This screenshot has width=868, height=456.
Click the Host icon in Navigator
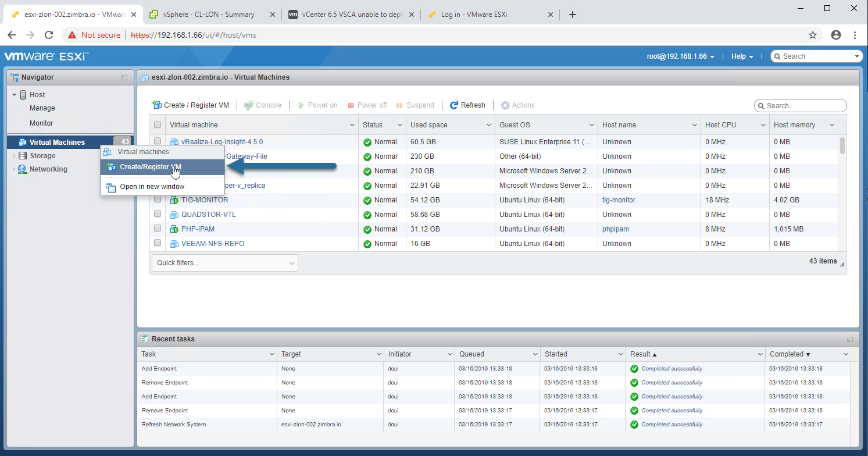click(23, 94)
